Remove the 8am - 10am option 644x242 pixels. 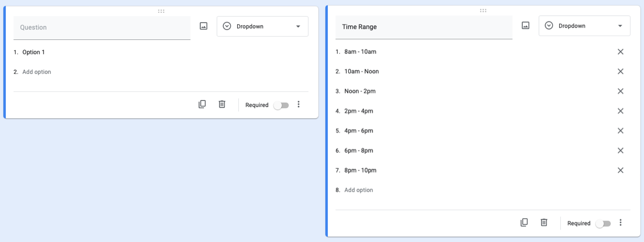coord(620,52)
